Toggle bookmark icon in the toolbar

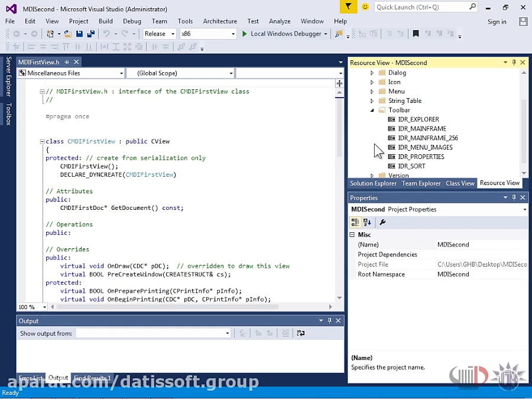pyautogui.click(x=416, y=34)
